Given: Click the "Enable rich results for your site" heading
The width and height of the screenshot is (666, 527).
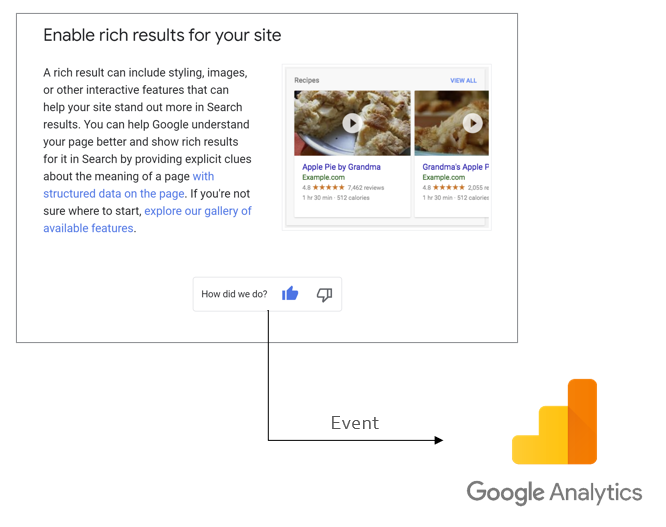Looking at the screenshot, I should [162, 35].
